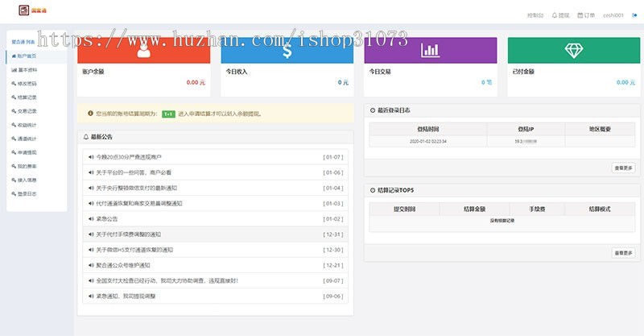This screenshot has height=336, width=644.
Task: Click the green T+1 settlement badge
Action: coord(168,114)
